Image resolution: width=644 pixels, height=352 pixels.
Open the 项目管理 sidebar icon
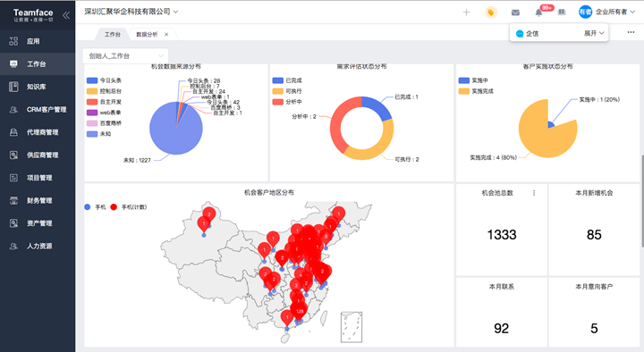tap(13, 178)
